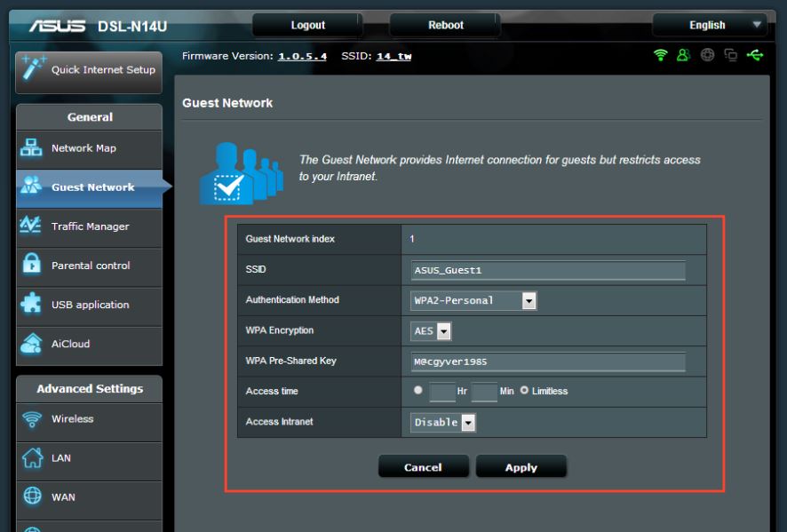The height and width of the screenshot is (532, 787).
Task: Open the English language dropdown
Action: (x=710, y=25)
